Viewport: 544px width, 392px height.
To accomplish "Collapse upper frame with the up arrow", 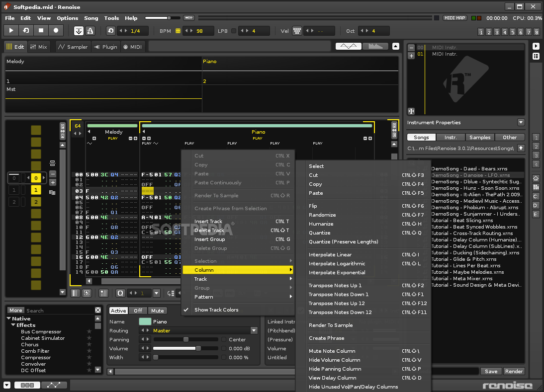I will coord(395,46).
